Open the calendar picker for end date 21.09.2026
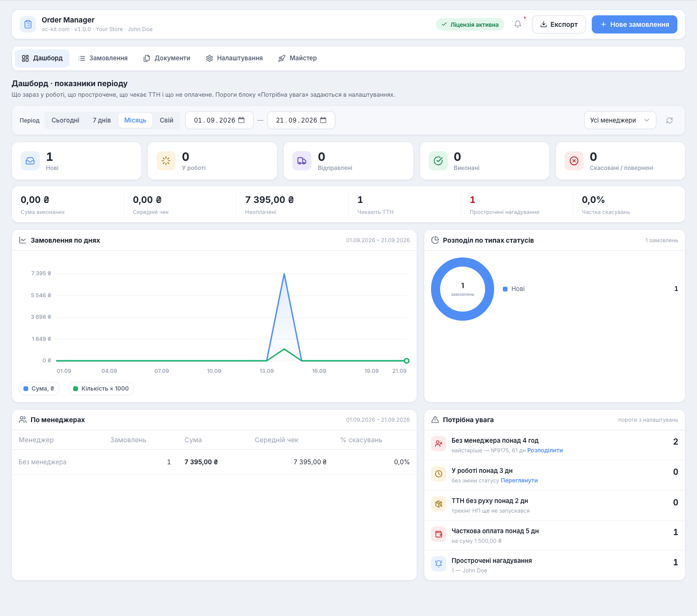The image size is (697, 616). 323,120
